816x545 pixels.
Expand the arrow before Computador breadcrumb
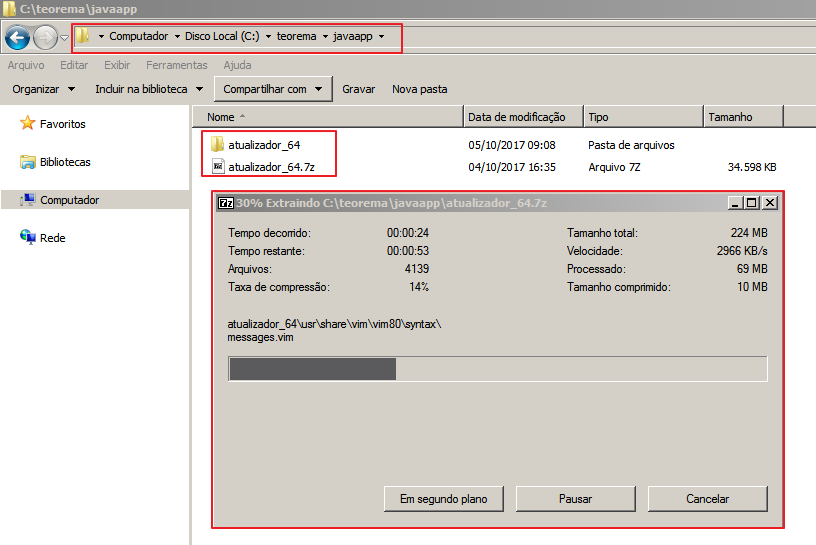coord(101,36)
